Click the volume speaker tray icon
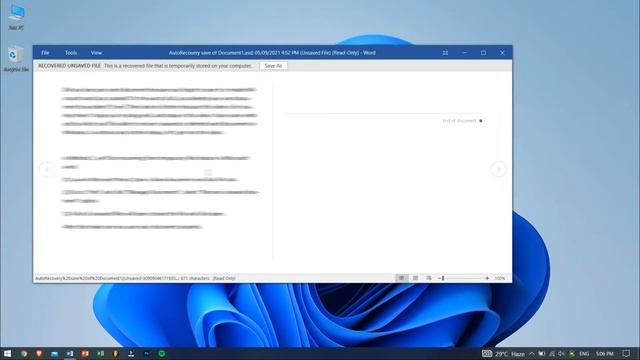640x360 pixels. coord(562,354)
